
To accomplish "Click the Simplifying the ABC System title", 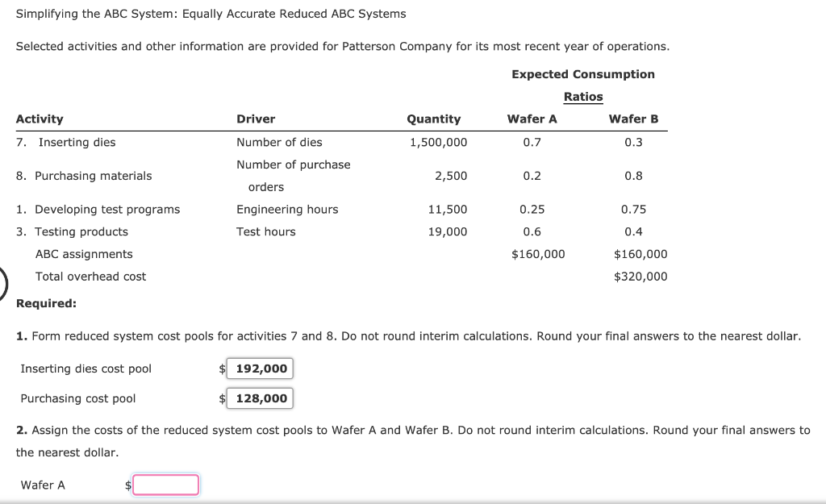I will pos(211,14).
